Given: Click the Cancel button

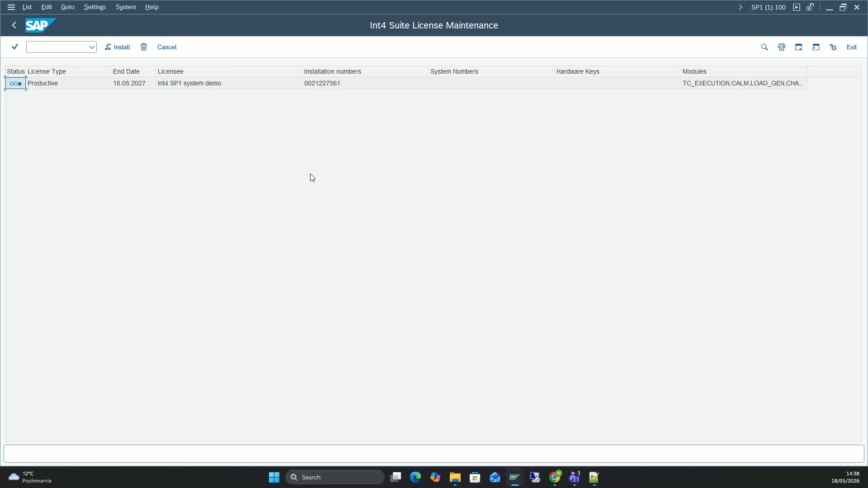Looking at the screenshot, I should point(167,47).
